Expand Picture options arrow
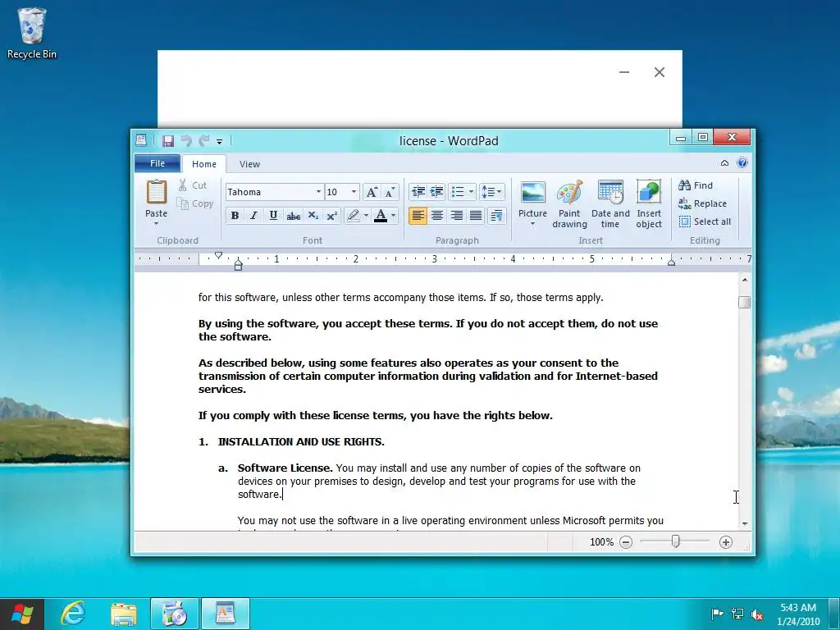This screenshot has height=630, width=840. pos(532,224)
